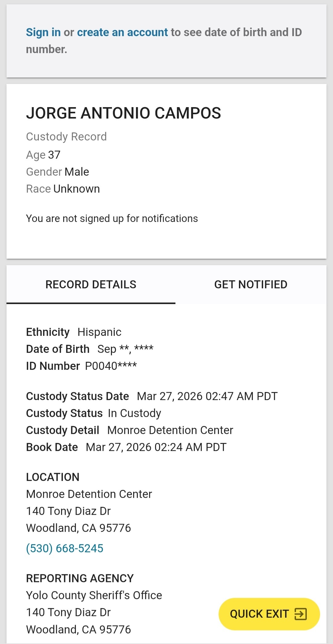Screen dimensions: 333x644
Task: Click the Book Date entry
Action: click(x=126, y=447)
